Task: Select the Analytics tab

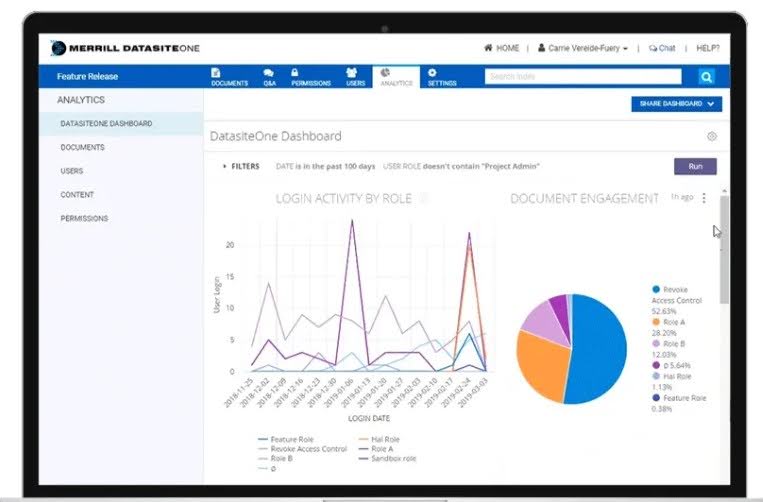Action: point(396,77)
